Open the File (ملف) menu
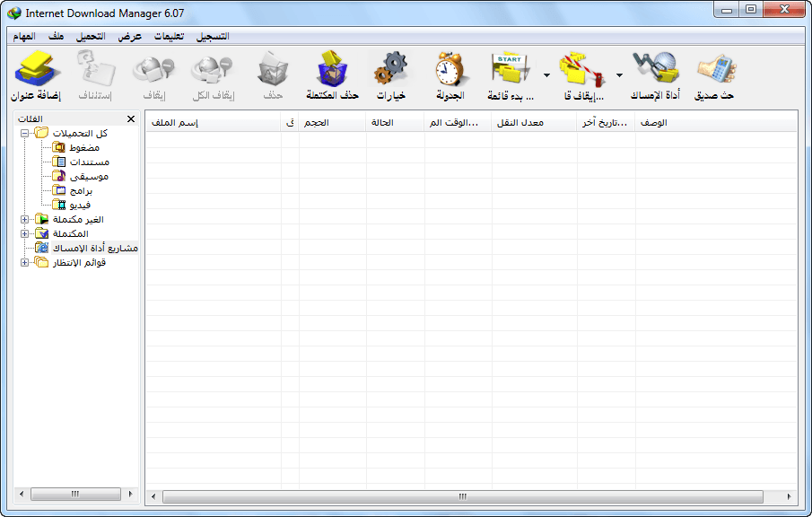 pos(56,36)
